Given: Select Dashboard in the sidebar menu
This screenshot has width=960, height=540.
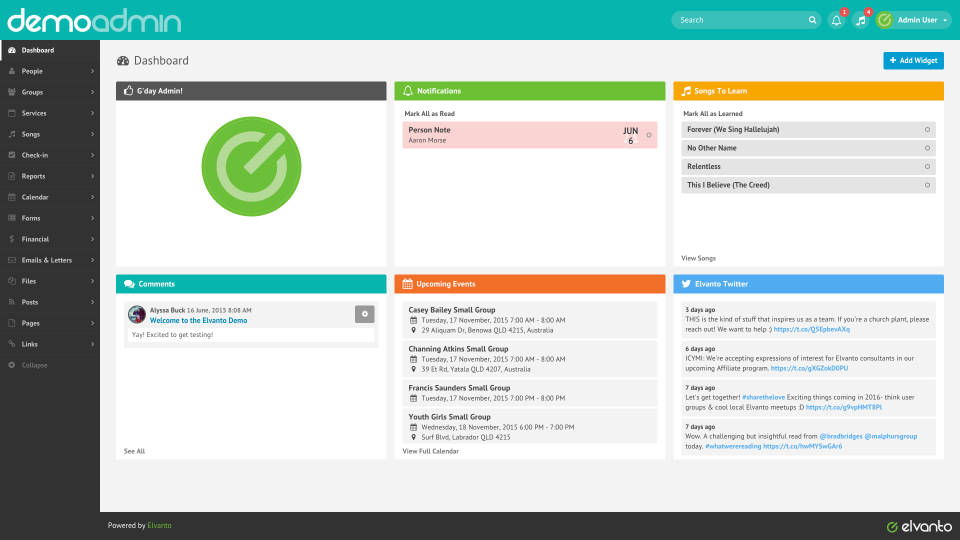Looking at the screenshot, I should coord(50,50).
